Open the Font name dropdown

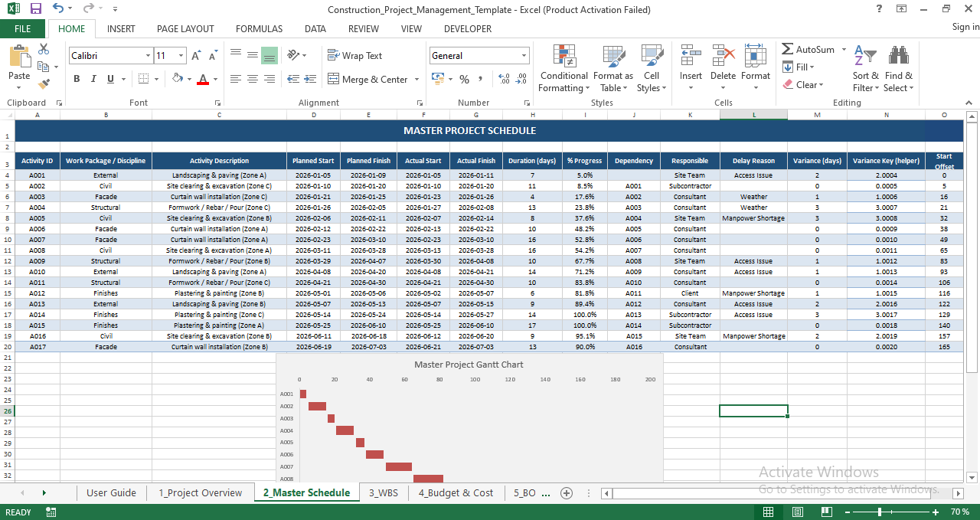150,55
